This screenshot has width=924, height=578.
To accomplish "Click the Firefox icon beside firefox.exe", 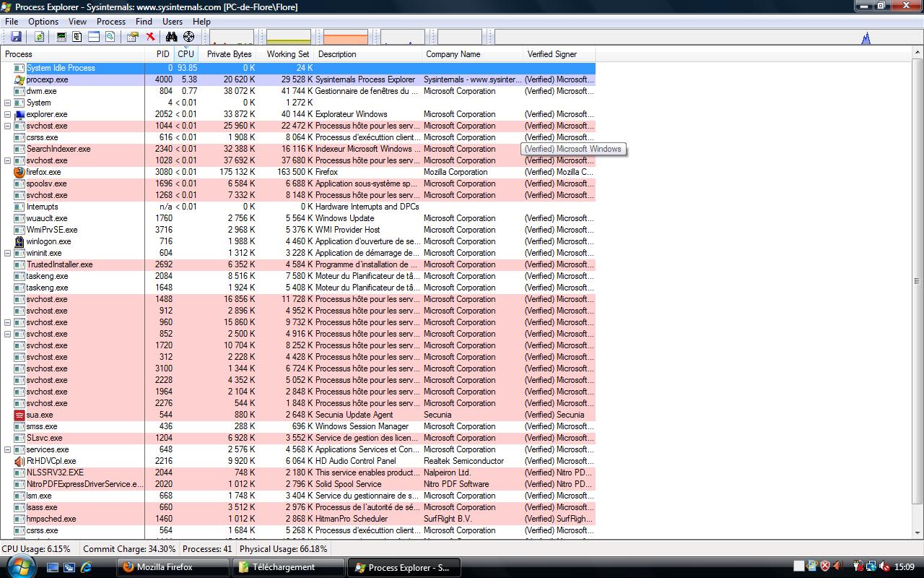I will (19, 172).
